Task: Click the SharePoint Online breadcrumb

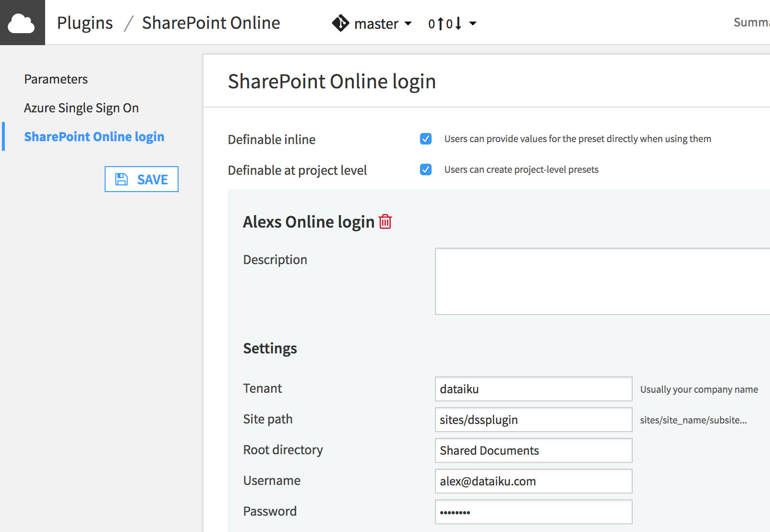Action: click(x=211, y=23)
